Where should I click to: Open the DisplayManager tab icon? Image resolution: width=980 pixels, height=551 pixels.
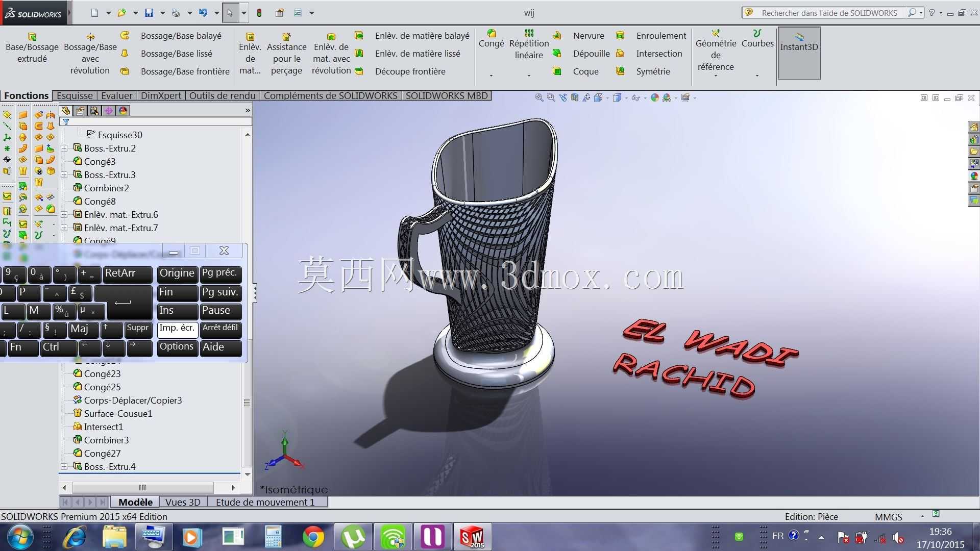click(123, 111)
